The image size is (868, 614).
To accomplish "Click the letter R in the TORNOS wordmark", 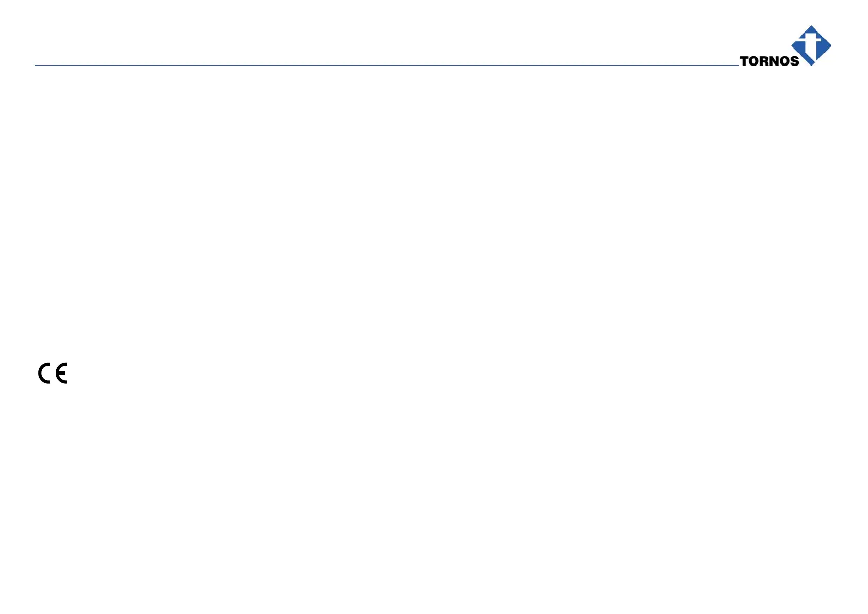I will pyautogui.click(x=764, y=61).
